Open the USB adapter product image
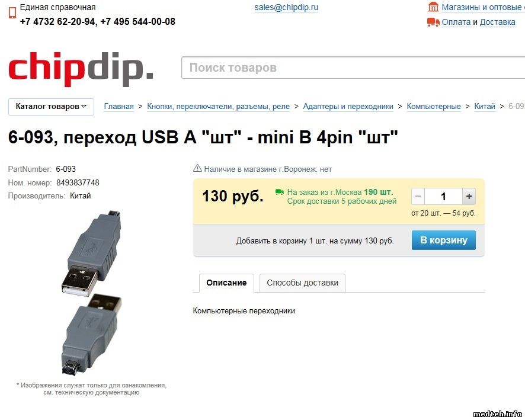525x420 pixels. [91, 293]
